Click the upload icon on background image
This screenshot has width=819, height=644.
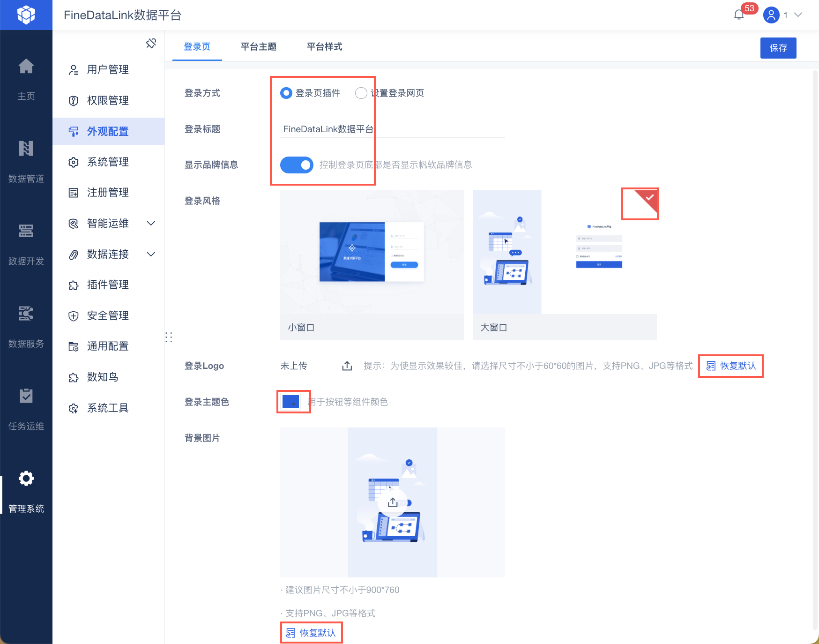tap(393, 502)
